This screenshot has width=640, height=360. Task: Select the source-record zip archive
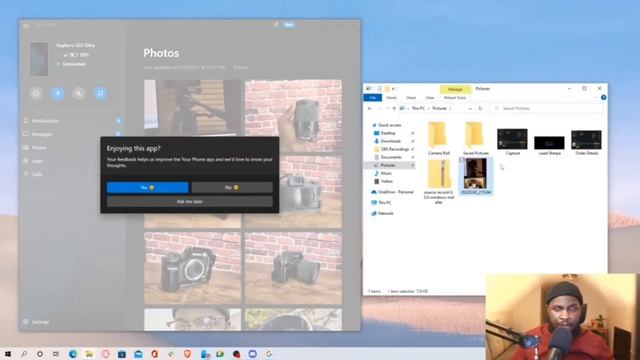pos(439,182)
